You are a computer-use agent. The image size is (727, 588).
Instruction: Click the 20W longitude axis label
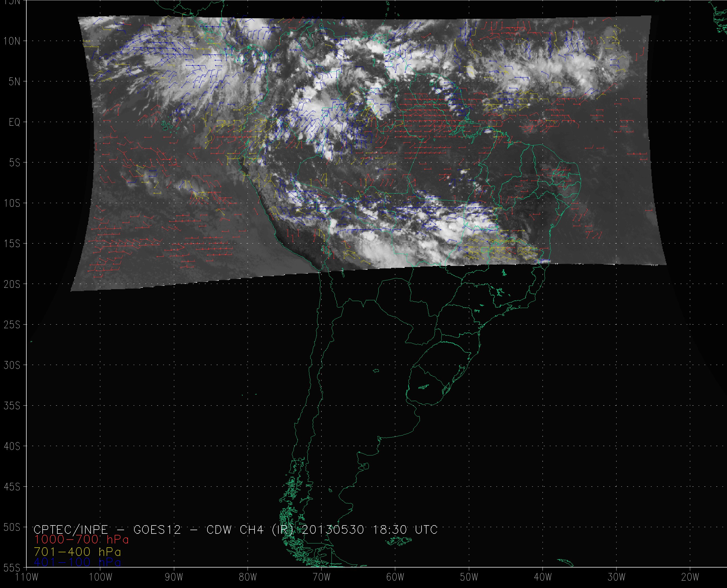click(x=690, y=577)
